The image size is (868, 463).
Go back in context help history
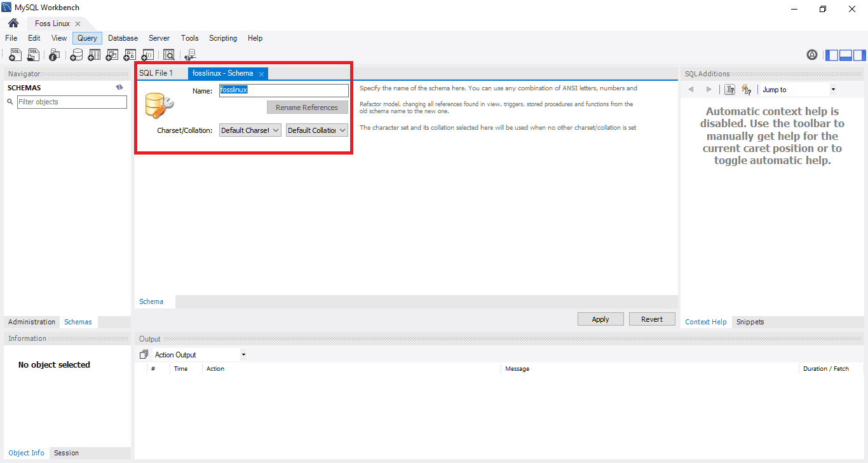tap(691, 90)
